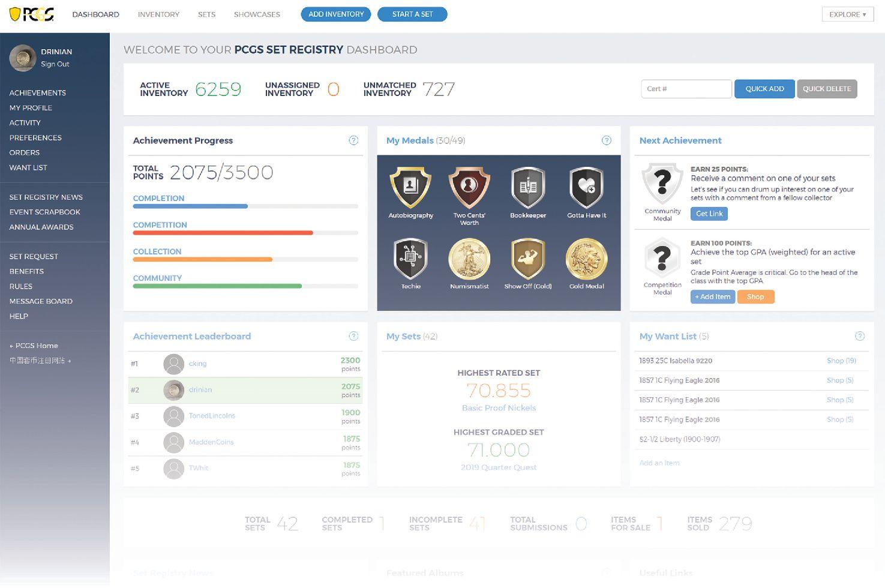Click ToneLincolns username in leaderboard
Image resolution: width=885 pixels, height=588 pixels.
(x=212, y=416)
